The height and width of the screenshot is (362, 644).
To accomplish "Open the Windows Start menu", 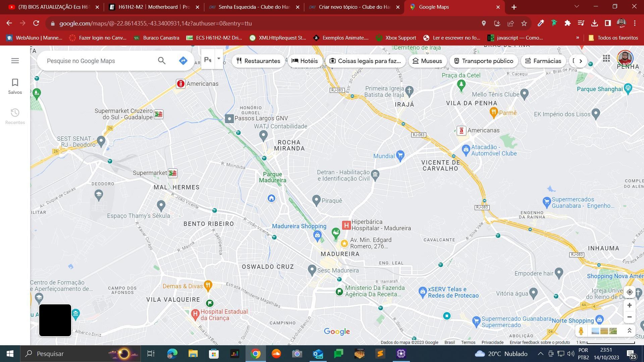I will point(10,354).
